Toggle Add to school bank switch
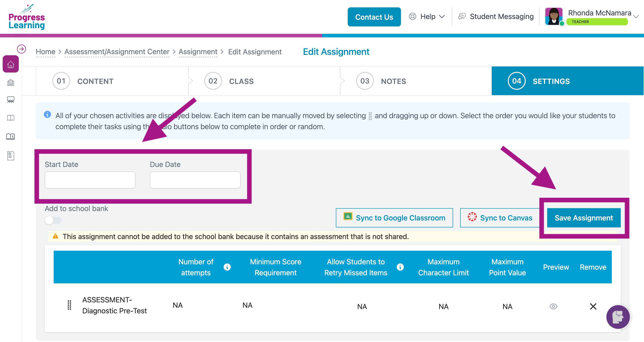Screen dimensions: 644x342 [53, 220]
